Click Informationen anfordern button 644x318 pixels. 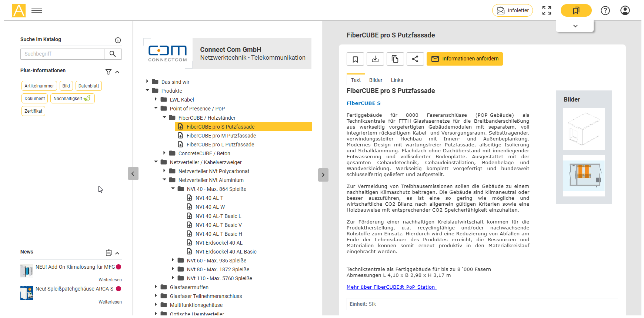pyautogui.click(x=465, y=59)
